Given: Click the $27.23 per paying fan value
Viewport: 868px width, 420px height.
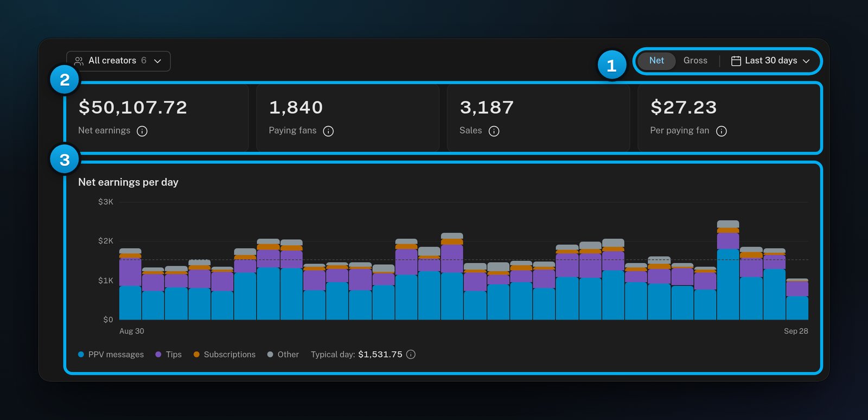Looking at the screenshot, I should point(684,107).
